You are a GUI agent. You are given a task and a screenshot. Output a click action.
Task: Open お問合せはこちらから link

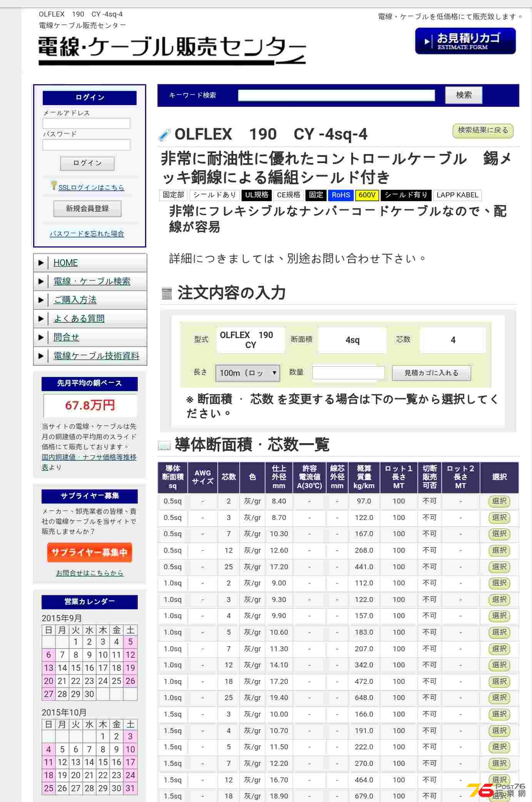(x=90, y=573)
